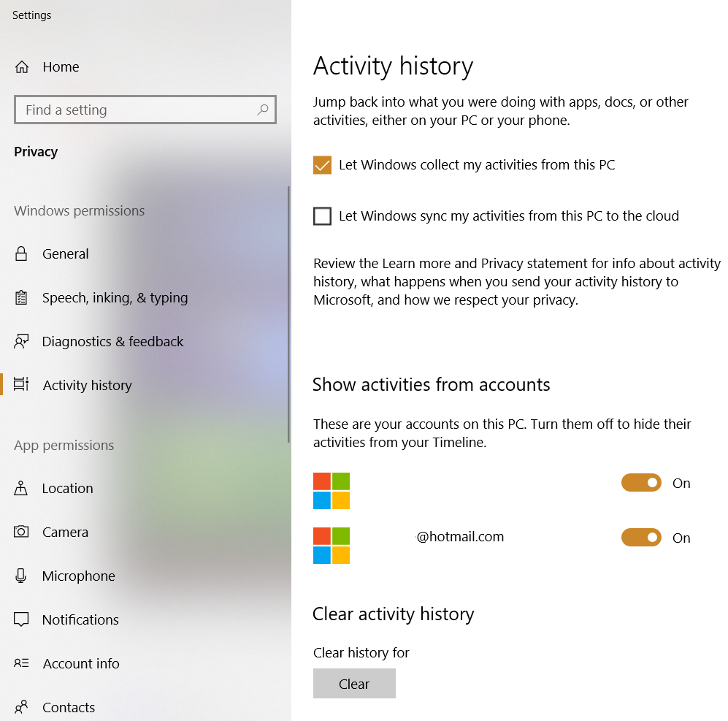
Task: Click the Home icon in sidebar
Action: (x=23, y=66)
